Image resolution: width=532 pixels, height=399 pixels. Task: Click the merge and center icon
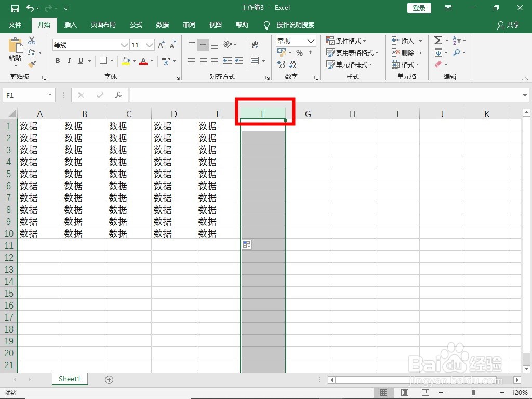pos(255,61)
